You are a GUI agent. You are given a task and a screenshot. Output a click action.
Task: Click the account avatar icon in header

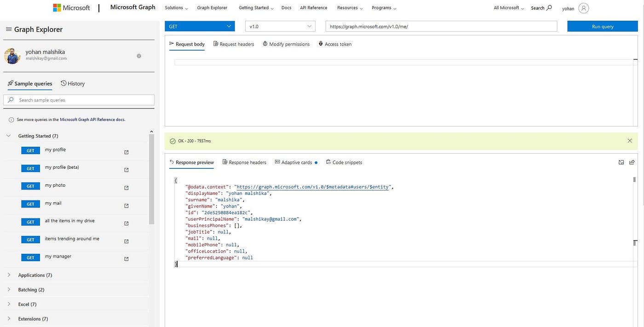[584, 8]
